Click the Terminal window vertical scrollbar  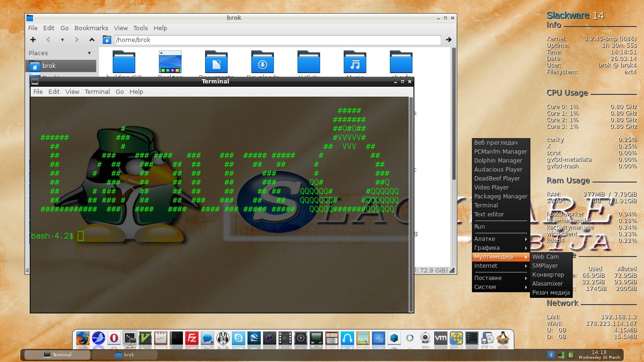(411, 204)
